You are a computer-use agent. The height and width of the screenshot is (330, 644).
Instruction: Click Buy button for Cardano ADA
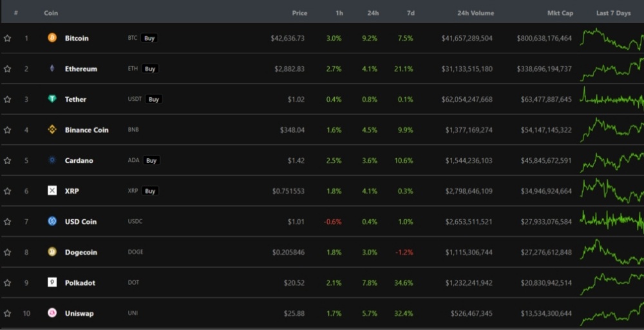(x=151, y=160)
